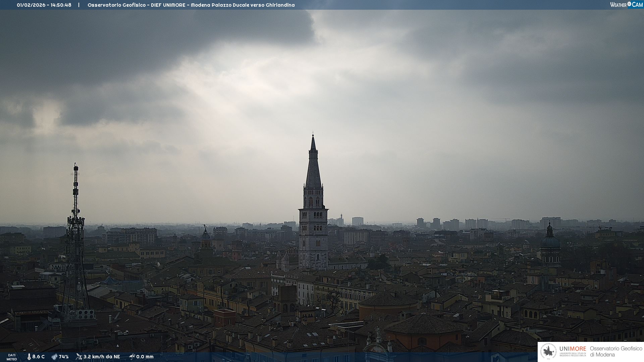Click Modena Palazzo Ducale verso Ghirlandina caption
644x362 pixels.
tap(243, 5)
